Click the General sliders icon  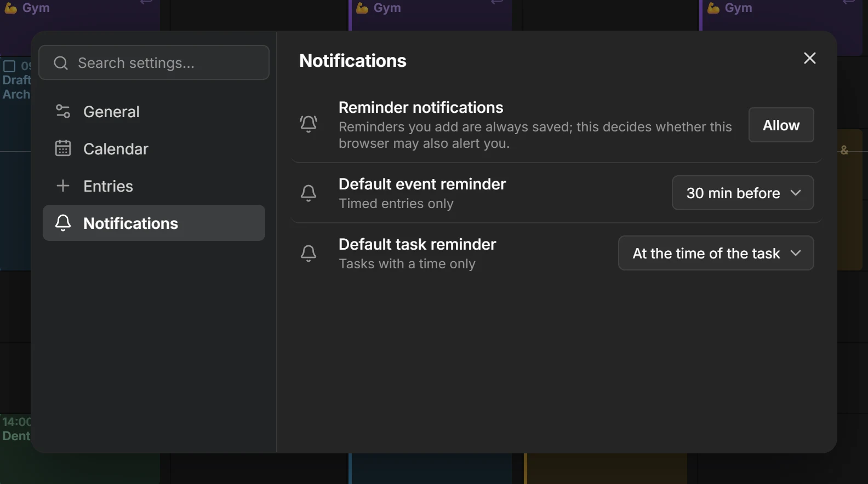click(x=63, y=112)
